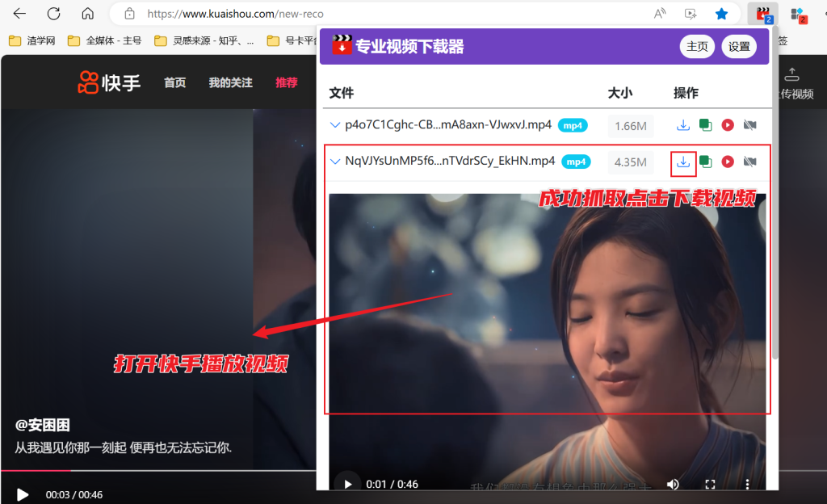This screenshot has height=504, width=827.
Task: Click the video downloader extension icon in toolbar
Action: click(762, 13)
